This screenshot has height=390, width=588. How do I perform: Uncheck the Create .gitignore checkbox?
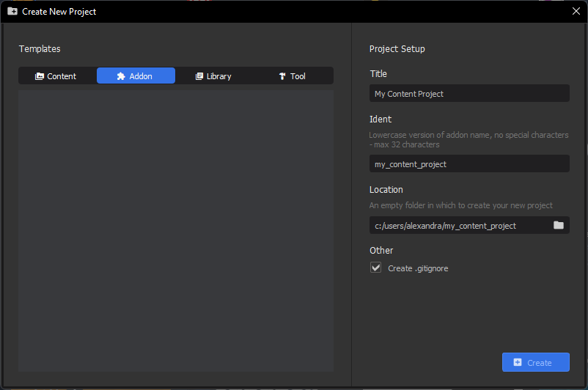376,268
